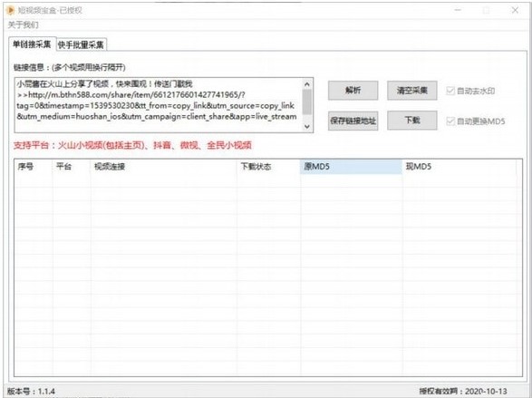Click the 下载 button
This screenshot has width=532, height=398.
[411, 120]
